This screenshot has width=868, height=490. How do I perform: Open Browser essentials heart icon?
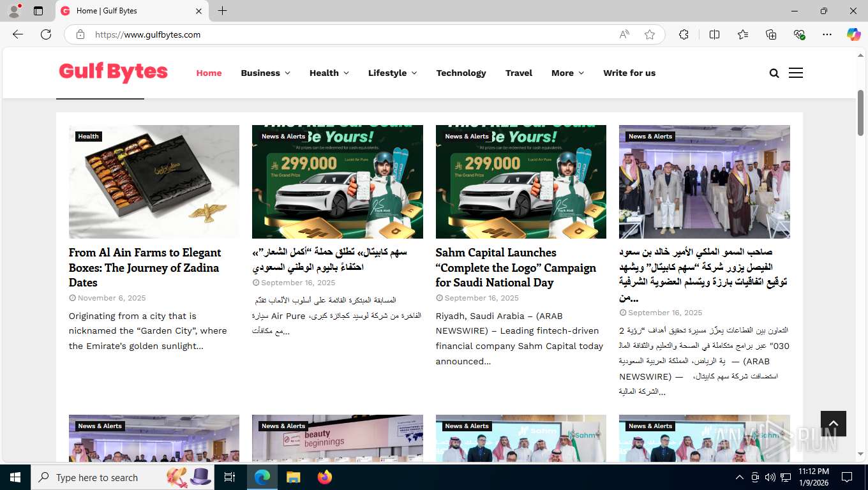click(799, 34)
